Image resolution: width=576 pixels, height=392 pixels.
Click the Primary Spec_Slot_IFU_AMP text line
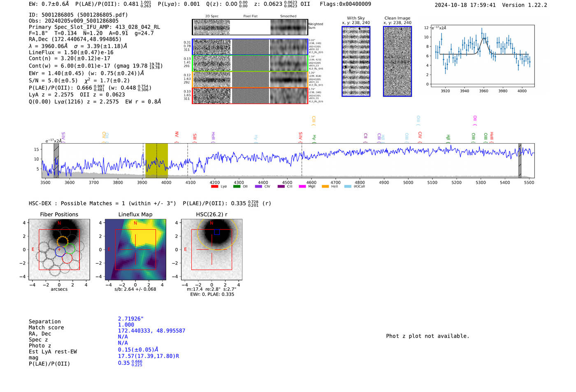coord(94,27)
